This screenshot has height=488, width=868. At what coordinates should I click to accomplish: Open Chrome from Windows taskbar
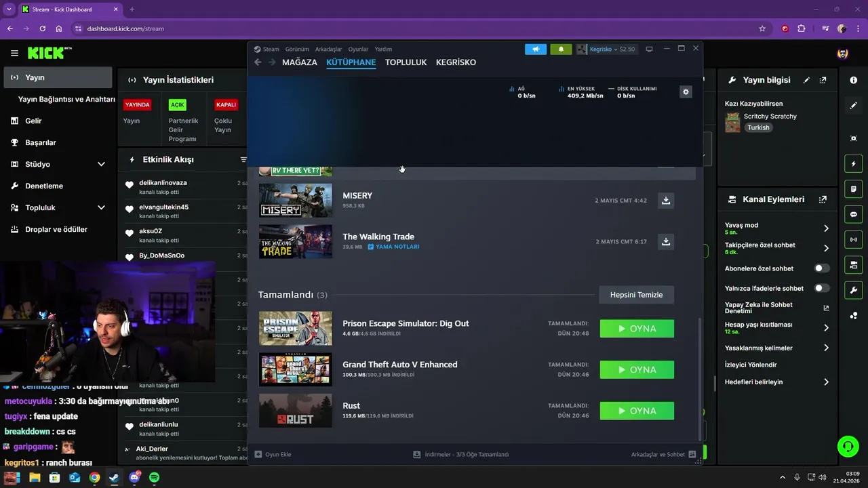[x=94, y=478]
